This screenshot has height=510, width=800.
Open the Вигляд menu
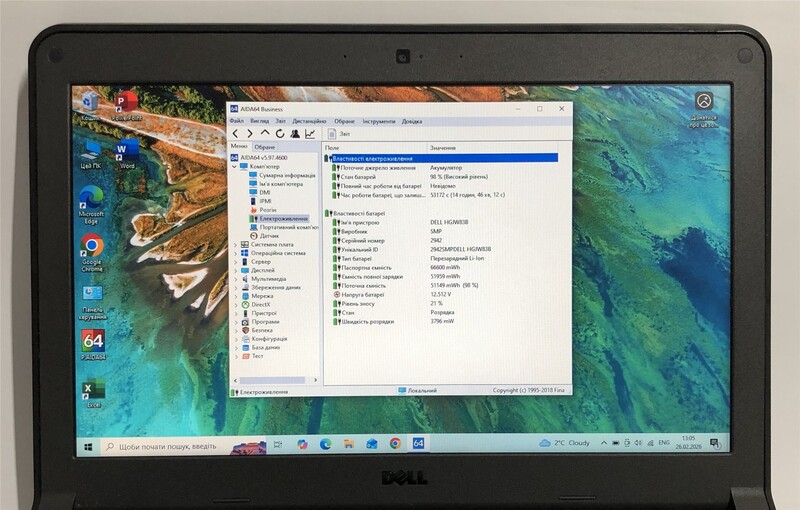click(x=260, y=121)
